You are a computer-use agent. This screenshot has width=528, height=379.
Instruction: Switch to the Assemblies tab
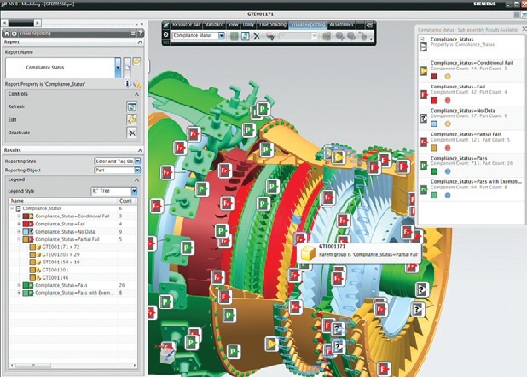pos(341,25)
